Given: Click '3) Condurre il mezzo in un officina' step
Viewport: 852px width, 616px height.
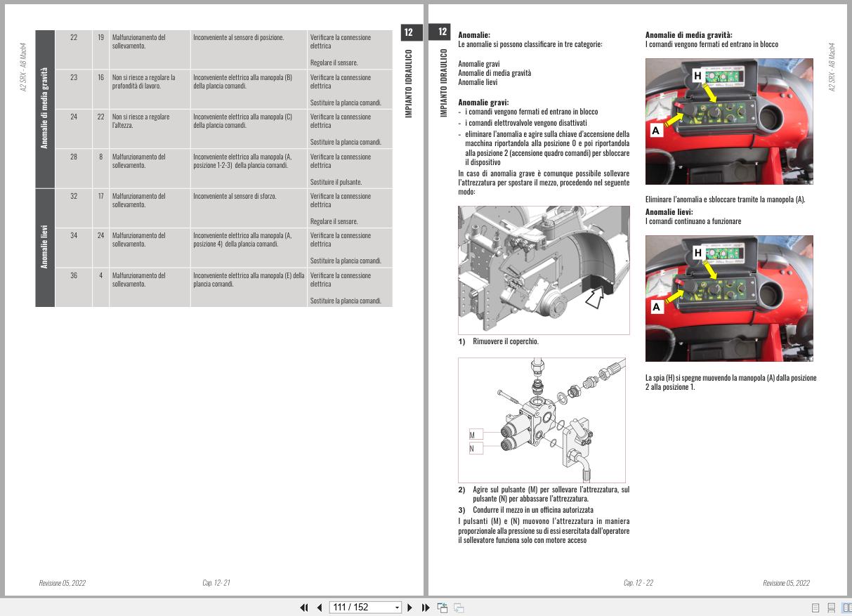Looking at the screenshot, I should [526, 509].
